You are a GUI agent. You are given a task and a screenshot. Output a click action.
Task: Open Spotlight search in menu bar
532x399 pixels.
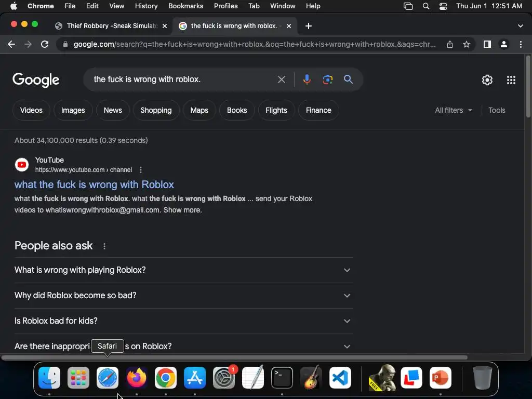[426, 6]
